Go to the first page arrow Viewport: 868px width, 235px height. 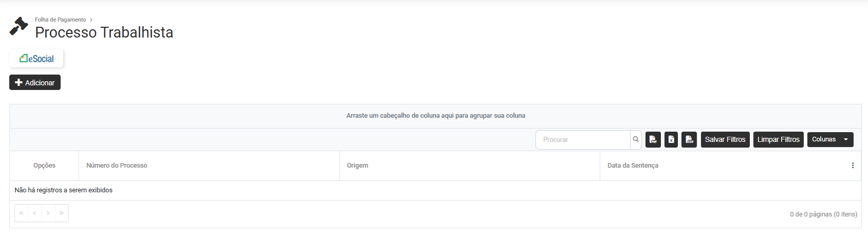pyautogui.click(x=21, y=213)
